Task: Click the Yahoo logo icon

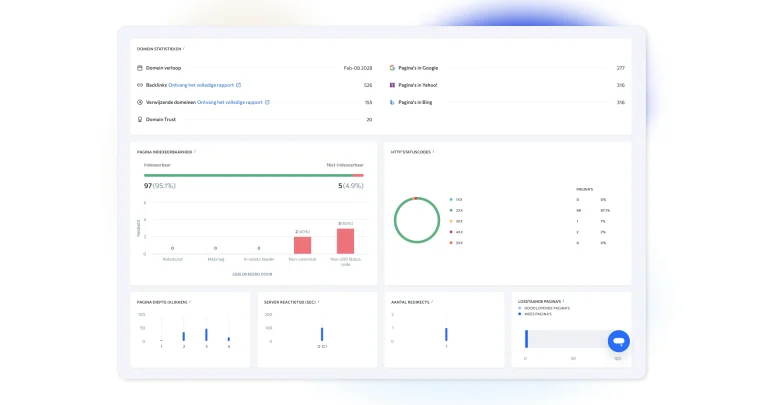Action: click(x=392, y=85)
